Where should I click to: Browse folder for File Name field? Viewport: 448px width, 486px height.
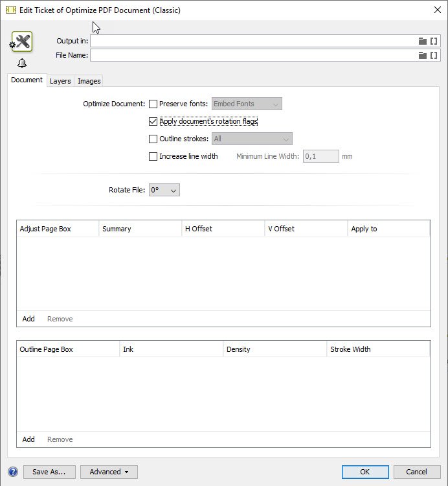coord(422,55)
